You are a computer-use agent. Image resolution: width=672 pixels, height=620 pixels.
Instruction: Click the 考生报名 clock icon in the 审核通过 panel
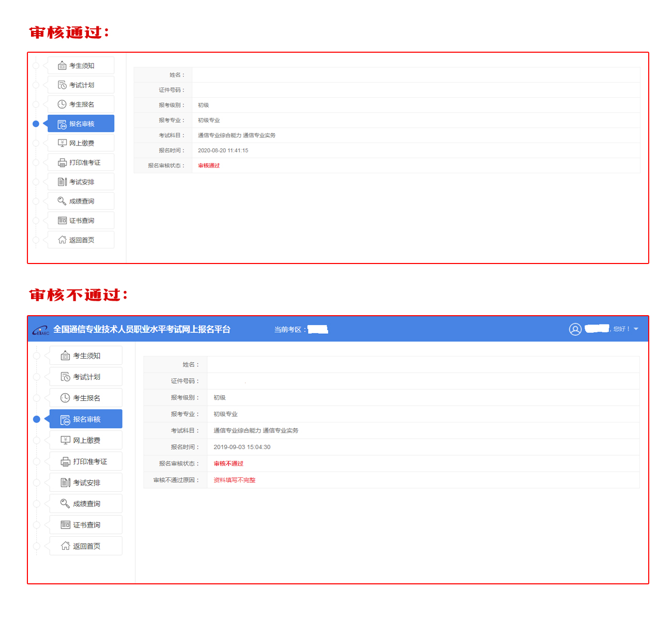(62, 104)
